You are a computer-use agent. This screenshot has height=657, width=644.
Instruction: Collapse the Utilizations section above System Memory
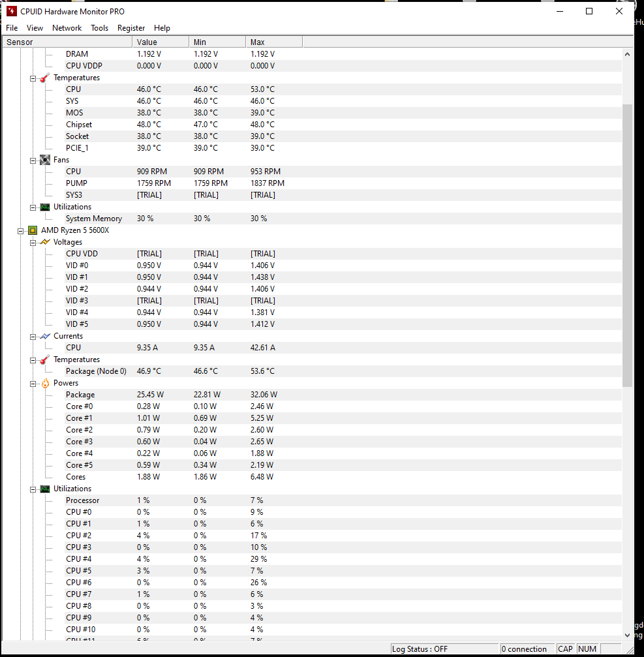33,207
